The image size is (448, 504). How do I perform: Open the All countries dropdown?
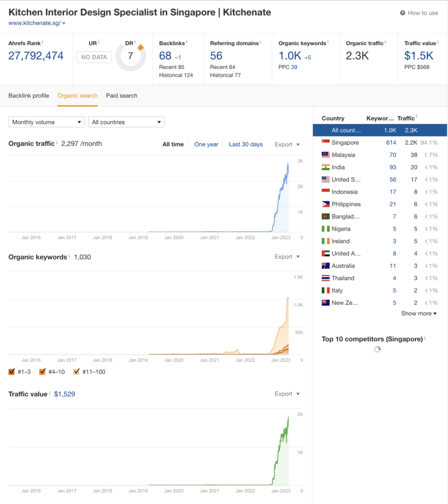coord(126,122)
